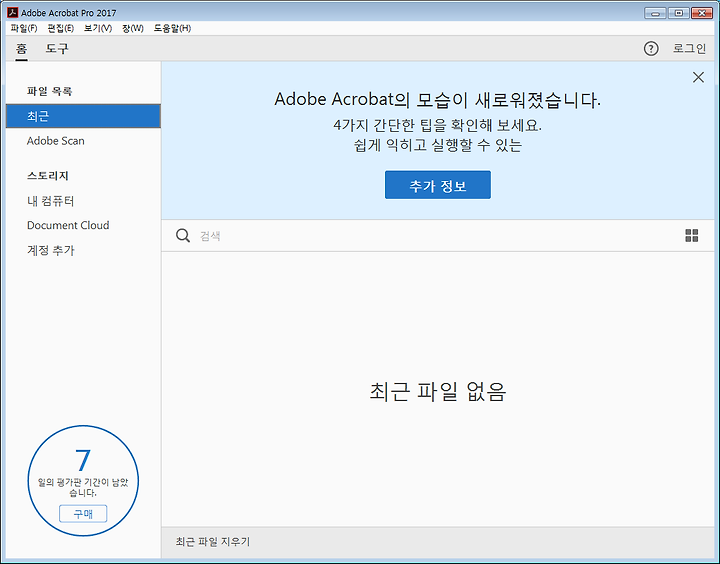Close the Acrobat Pro 2017 window

click(702, 13)
